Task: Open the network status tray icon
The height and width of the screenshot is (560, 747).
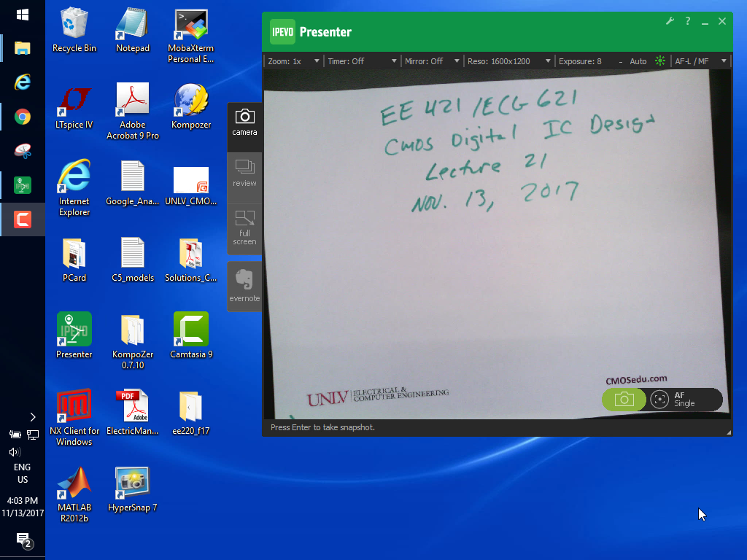Action: click(32, 435)
